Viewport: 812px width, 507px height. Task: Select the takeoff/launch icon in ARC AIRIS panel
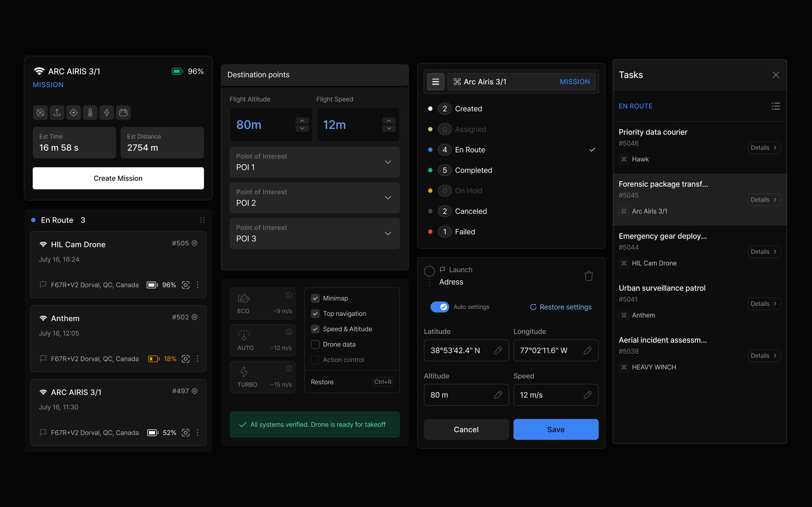pyautogui.click(x=57, y=113)
